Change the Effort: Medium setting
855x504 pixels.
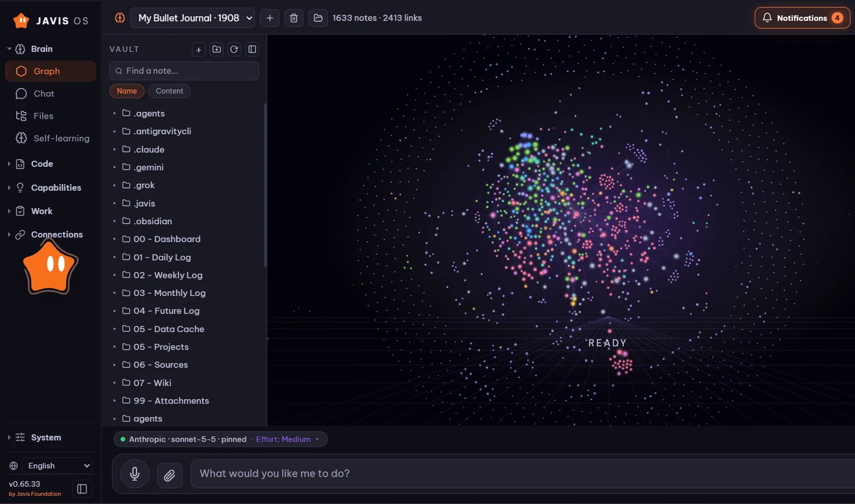tap(287, 439)
